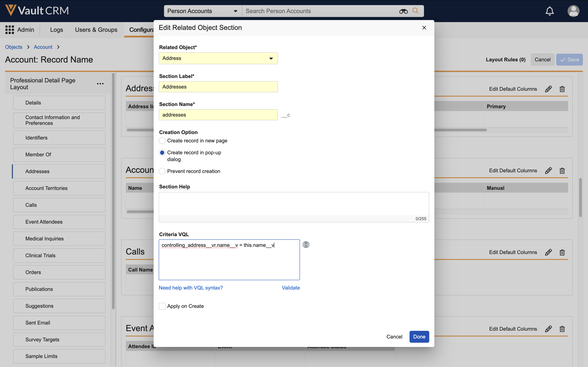This screenshot has height=367, width=588.
Task: Switch to the Users & Groups tab
Action: click(x=96, y=30)
